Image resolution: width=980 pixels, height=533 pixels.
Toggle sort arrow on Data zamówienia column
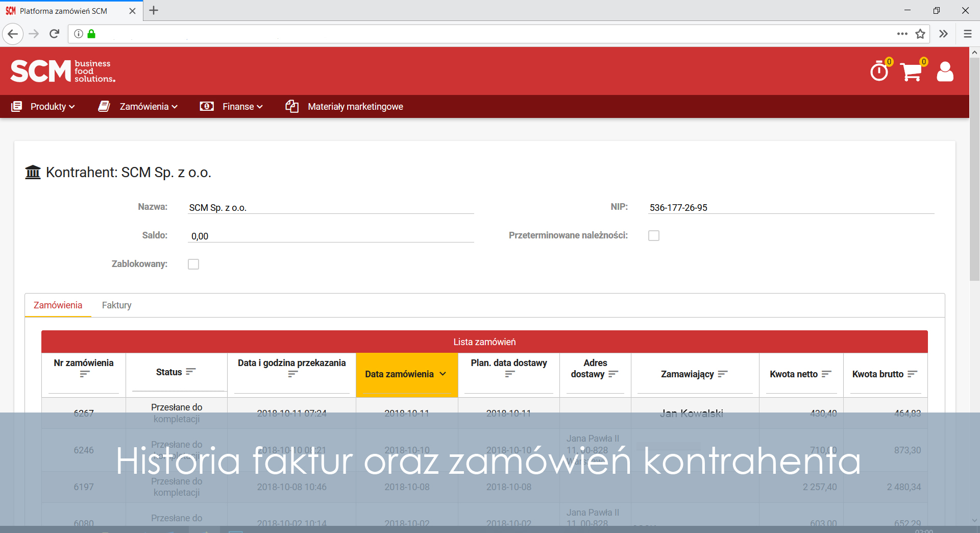click(443, 374)
